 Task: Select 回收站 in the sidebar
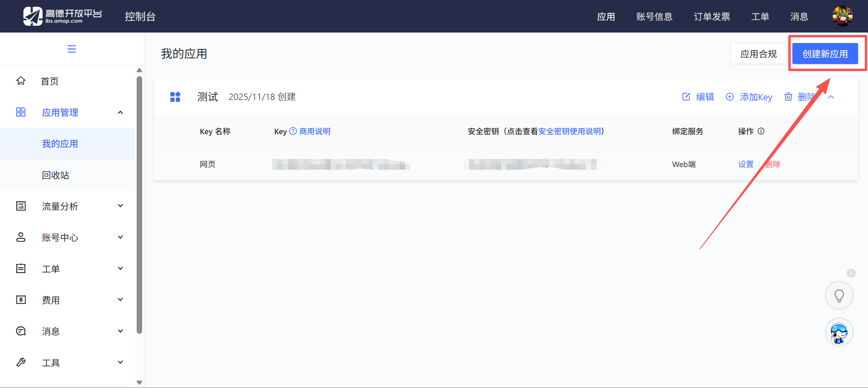coord(56,175)
